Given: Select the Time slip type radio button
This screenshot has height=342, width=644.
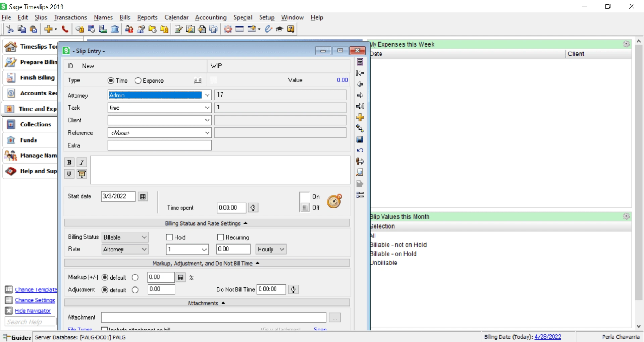Looking at the screenshot, I should pos(111,80).
